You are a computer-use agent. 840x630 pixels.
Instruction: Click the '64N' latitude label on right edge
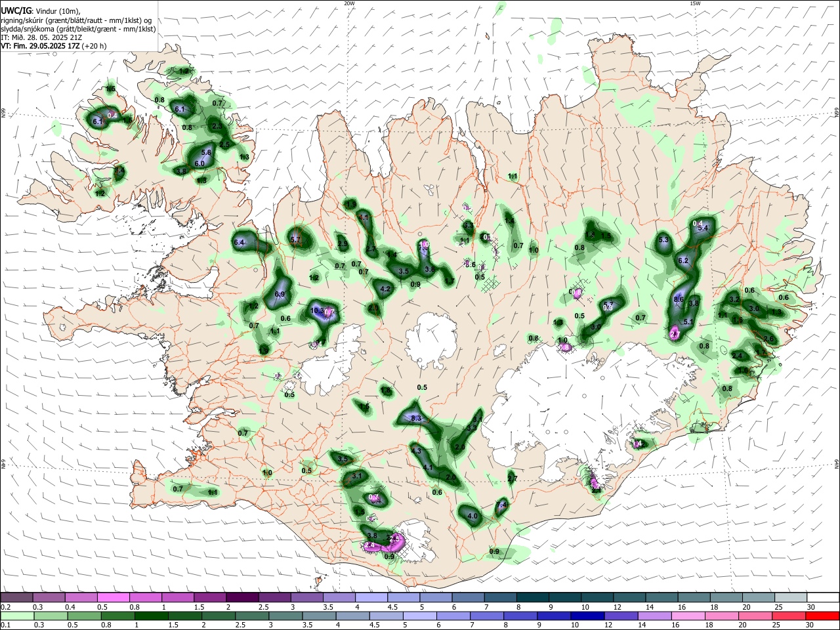coord(837,463)
